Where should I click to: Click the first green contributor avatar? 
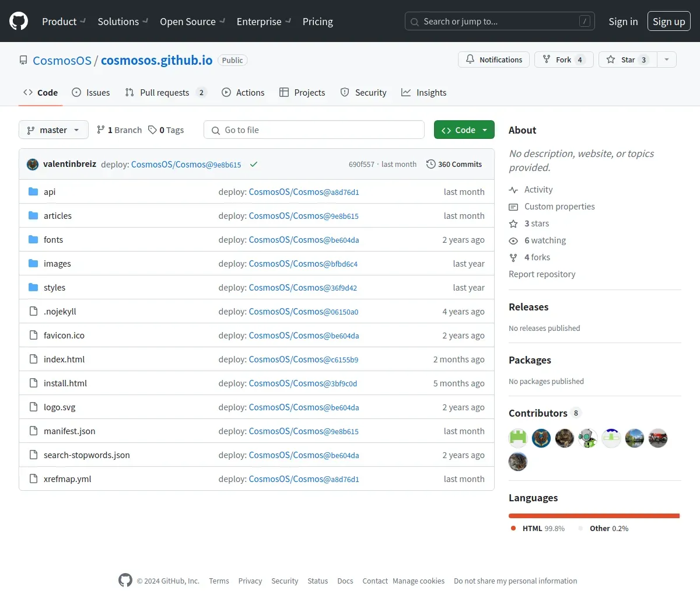(518, 438)
